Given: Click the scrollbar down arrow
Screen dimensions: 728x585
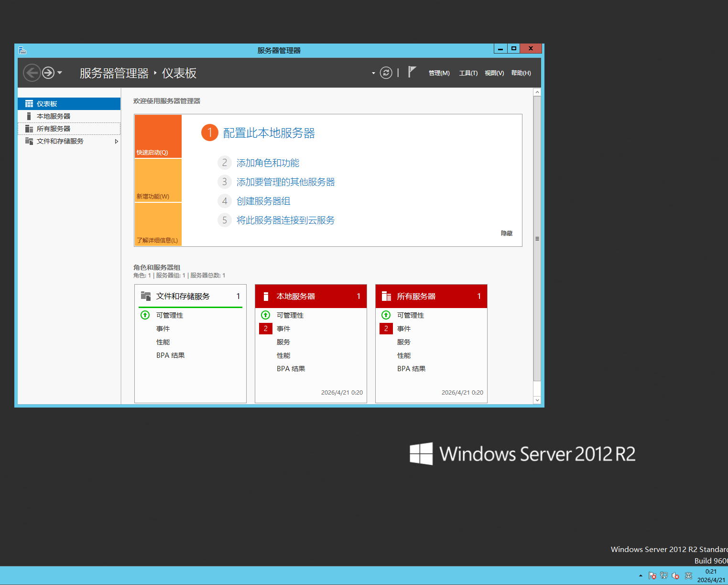Looking at the screenshot, I should click(x=537, y=400).
